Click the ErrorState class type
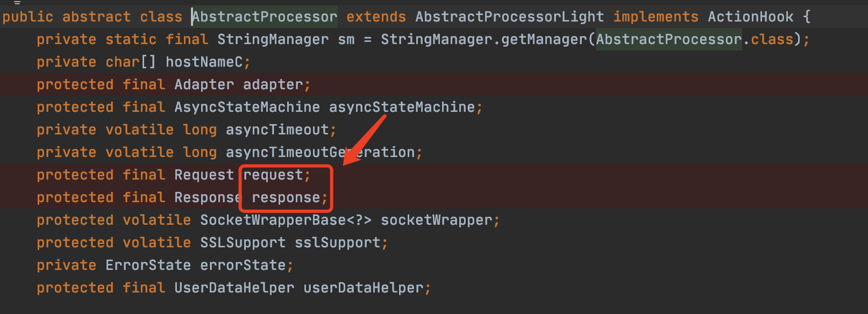868x314 pixels. click(148, 266)
